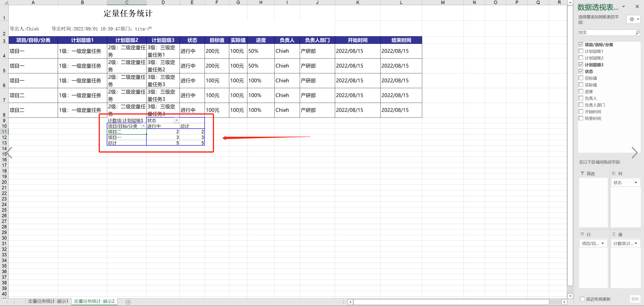Click the previous sheet navigation arrow

tap(7, 302)
